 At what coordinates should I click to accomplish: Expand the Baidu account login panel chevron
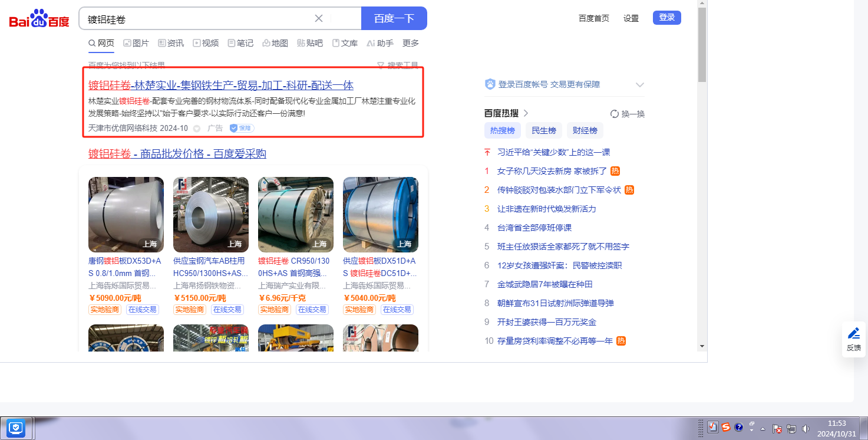click(x=640, y=85)
